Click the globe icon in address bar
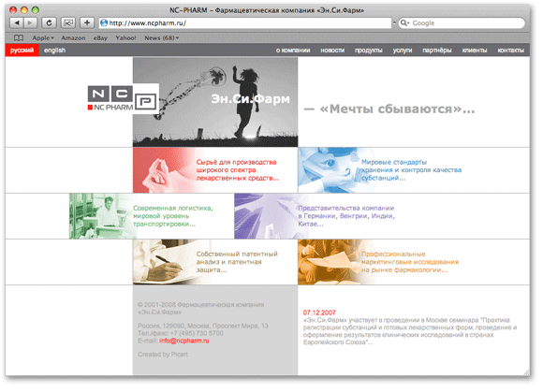Viewport: 543px width, 392px height. (x=104, y=23)
